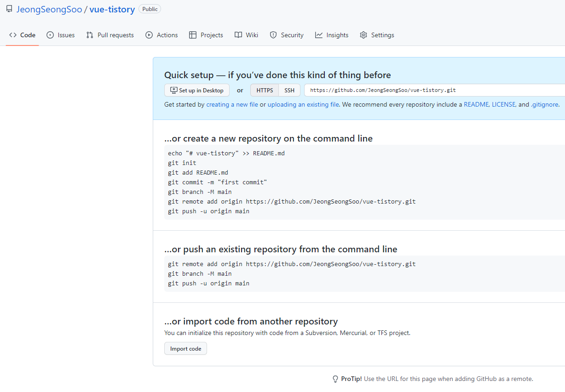
Task: Switch to the Issues tab
Action: [x=61, y=35]
